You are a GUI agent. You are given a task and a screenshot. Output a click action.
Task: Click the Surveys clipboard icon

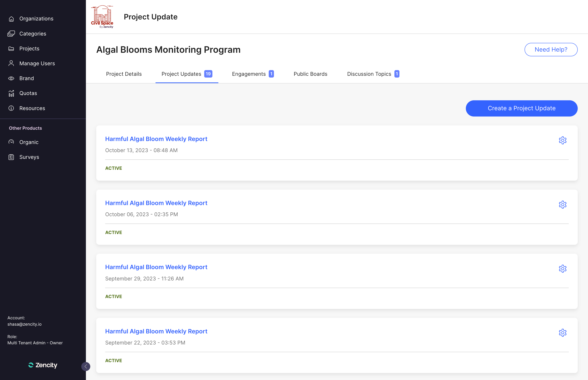click(11, 157)
